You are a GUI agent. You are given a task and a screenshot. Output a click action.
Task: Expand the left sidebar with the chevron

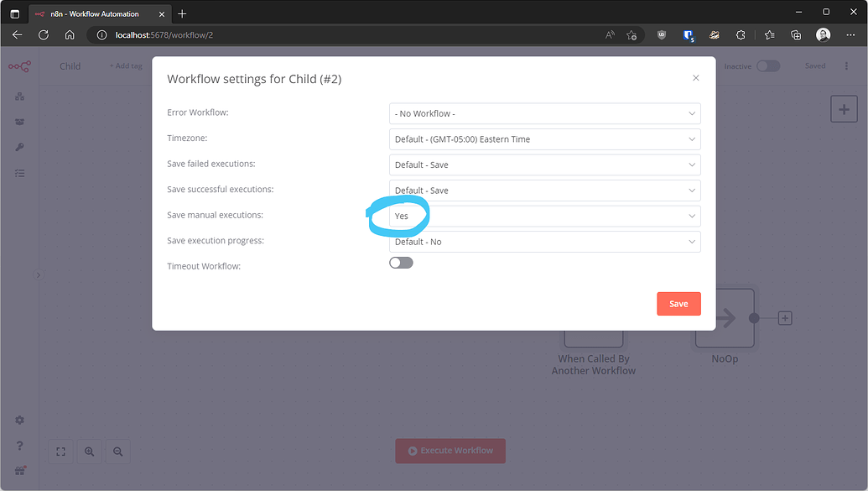click(x=38, y=274)
